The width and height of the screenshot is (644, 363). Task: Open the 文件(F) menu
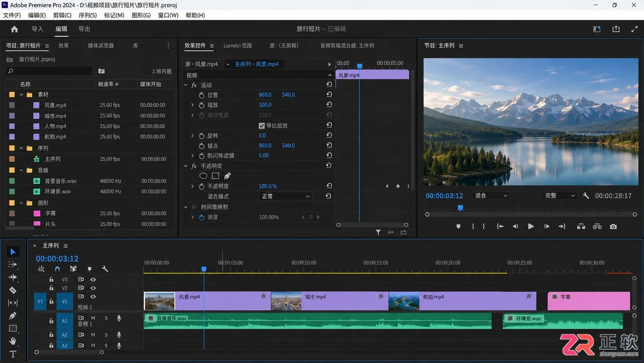pos(12,15)
